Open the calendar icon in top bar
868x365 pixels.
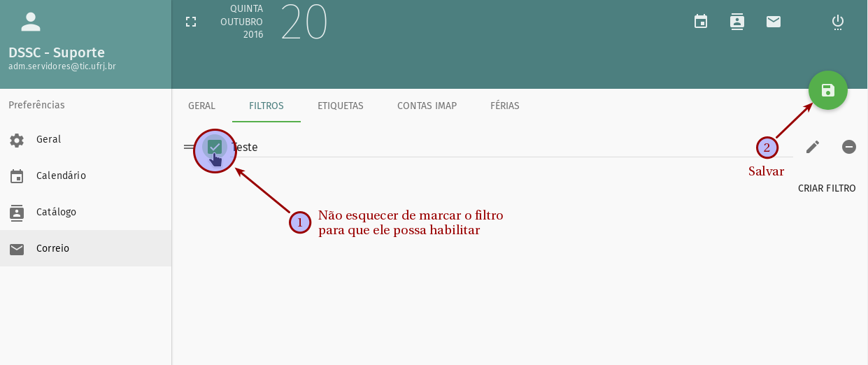pos(700,22)
